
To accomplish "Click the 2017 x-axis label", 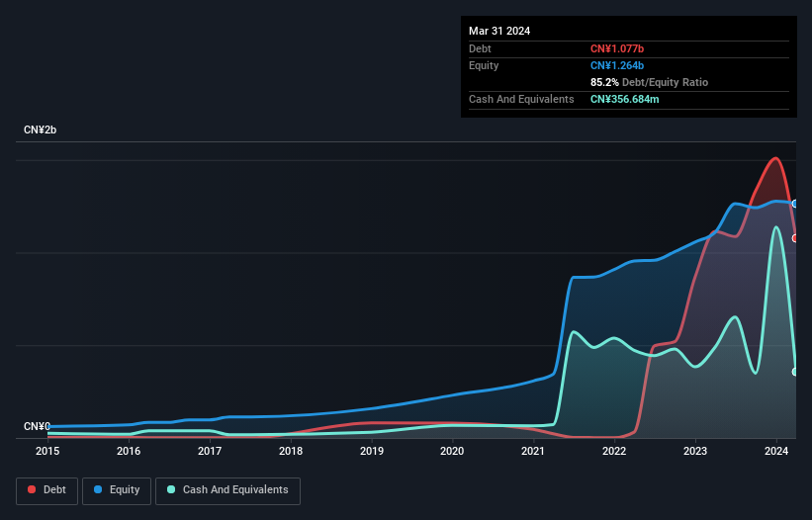I will pyautogui.click(x=210, y=451).
